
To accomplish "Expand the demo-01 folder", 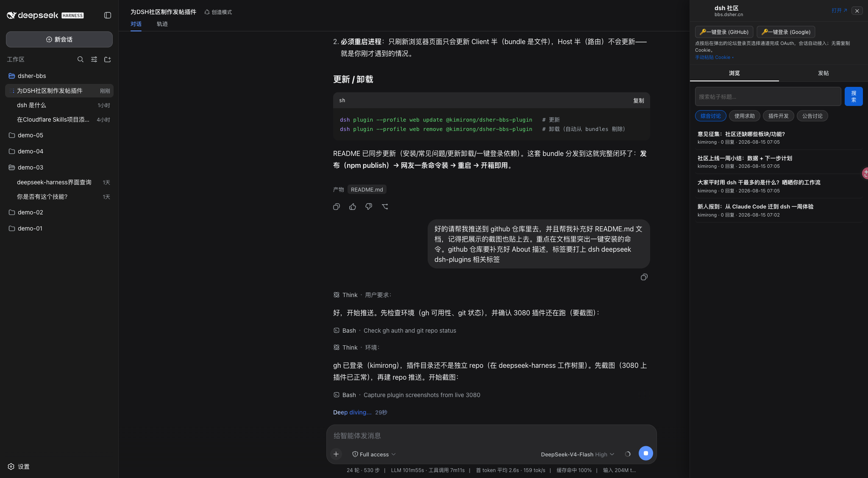I will (59, 228).
